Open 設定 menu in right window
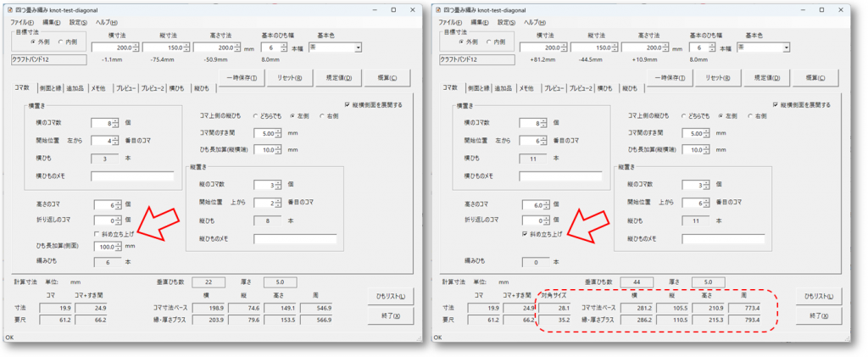 [507, 22]
